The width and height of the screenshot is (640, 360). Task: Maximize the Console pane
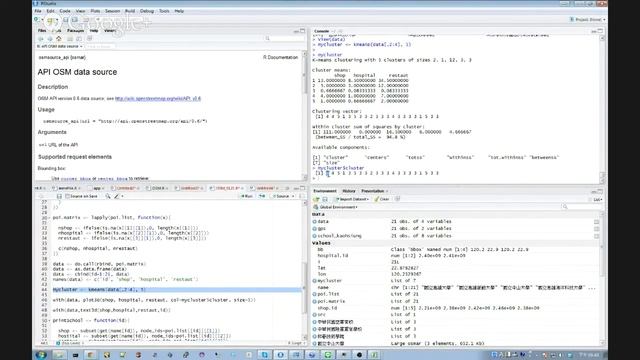click(600, 31)
